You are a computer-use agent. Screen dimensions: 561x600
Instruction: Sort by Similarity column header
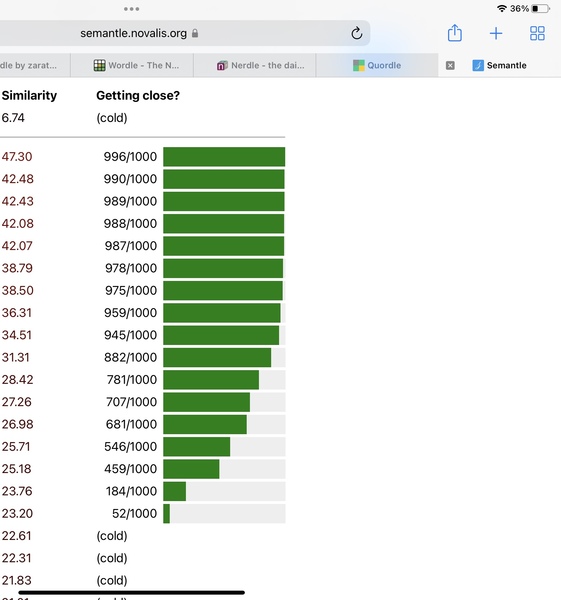(29, 95)
